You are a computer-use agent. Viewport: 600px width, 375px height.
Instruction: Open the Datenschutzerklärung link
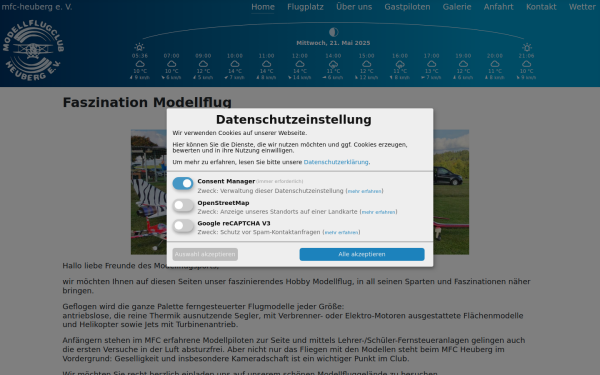pos(336,162)
